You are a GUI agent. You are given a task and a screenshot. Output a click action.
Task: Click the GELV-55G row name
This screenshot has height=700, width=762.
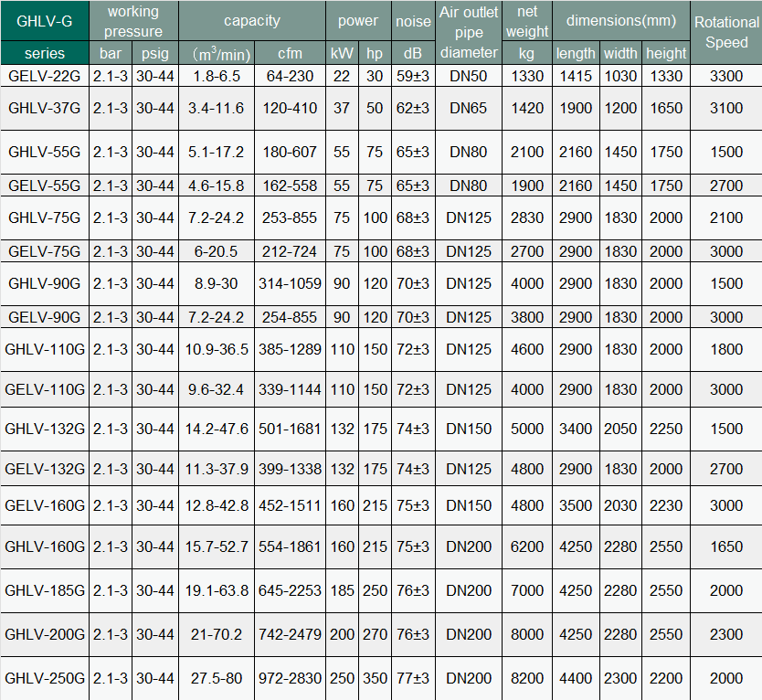tap(44, 186)
